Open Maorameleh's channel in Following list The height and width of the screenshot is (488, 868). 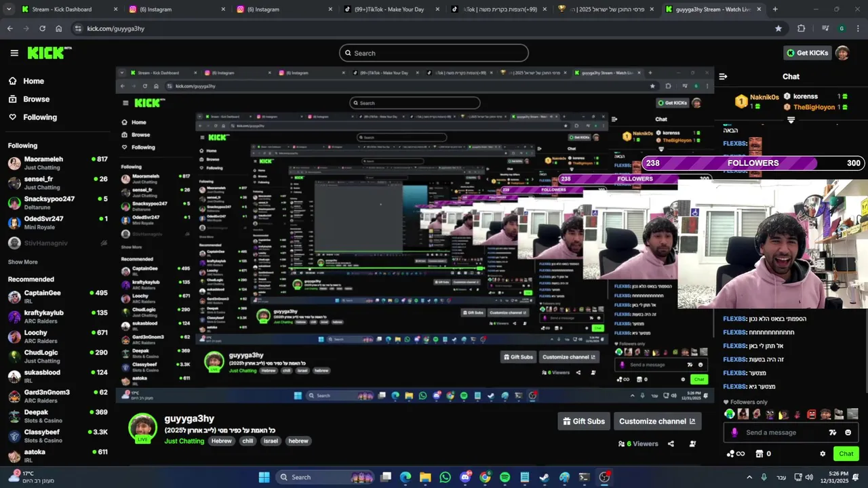pyautogui.click(x=58, y=163)
